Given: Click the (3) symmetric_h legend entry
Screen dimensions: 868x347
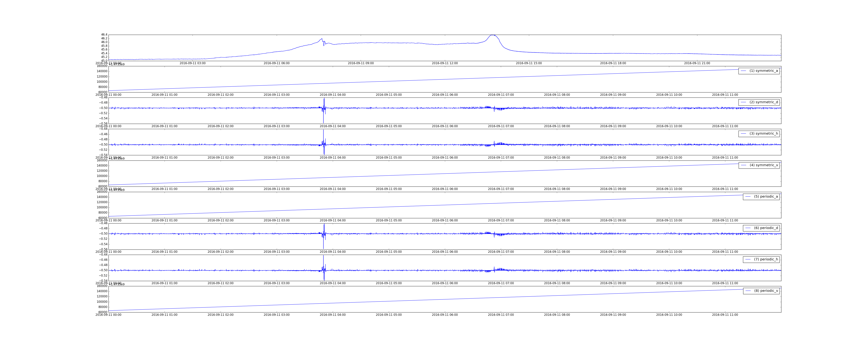Looking at the screenshot, I should click(763, 133).
